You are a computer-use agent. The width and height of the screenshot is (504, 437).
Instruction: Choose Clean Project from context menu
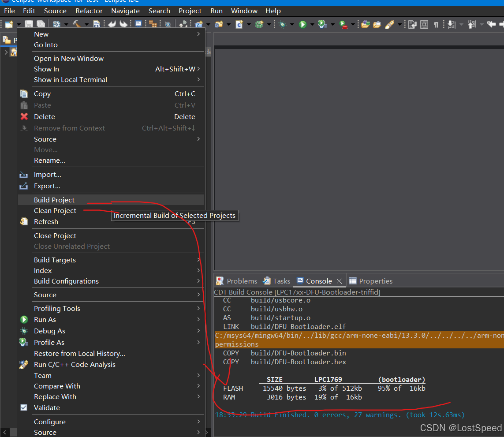pyautogui.click(x=111, y=211)
